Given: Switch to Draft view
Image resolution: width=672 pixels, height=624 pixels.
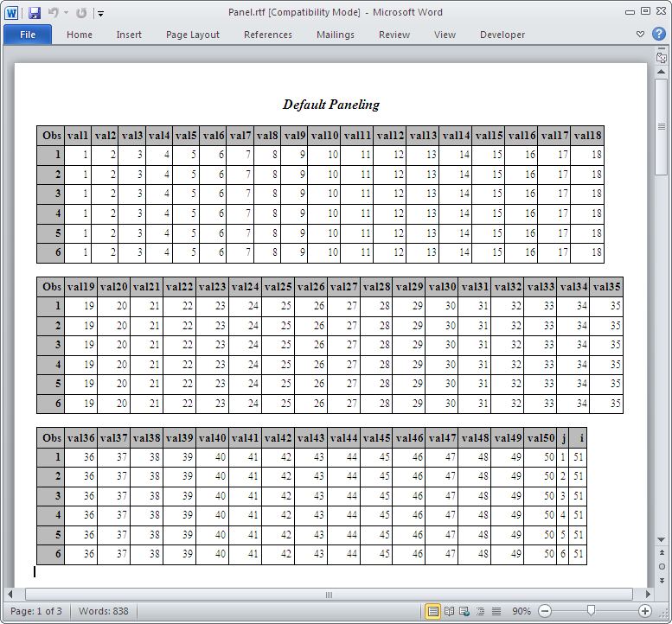Looking at the screenshot, I should click(x=496, y=611).
